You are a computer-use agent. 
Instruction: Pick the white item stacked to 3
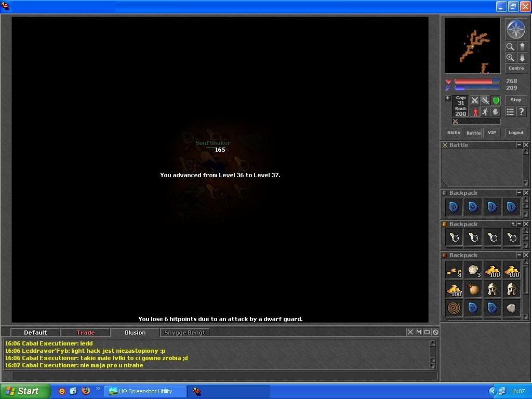coord(473,270)
